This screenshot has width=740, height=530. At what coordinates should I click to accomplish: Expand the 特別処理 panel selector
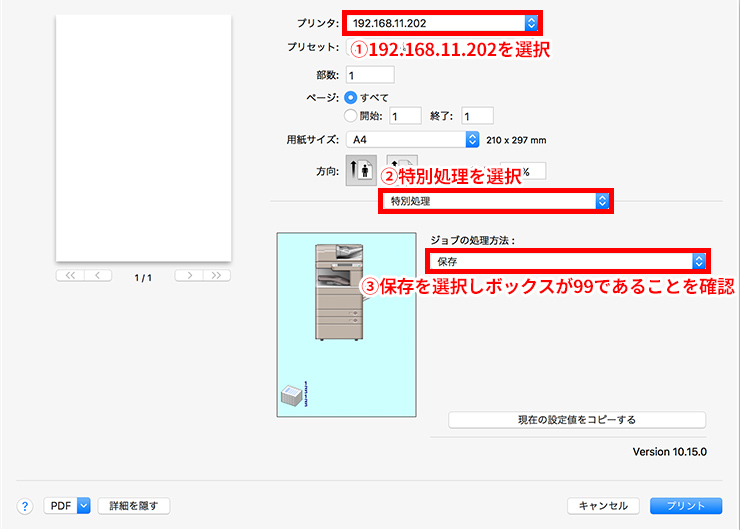point(495,201)
